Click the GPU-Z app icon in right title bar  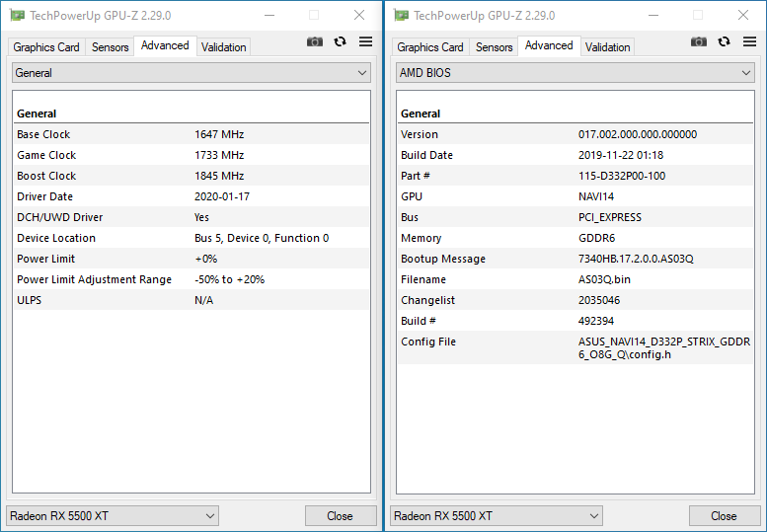[401, 16]
